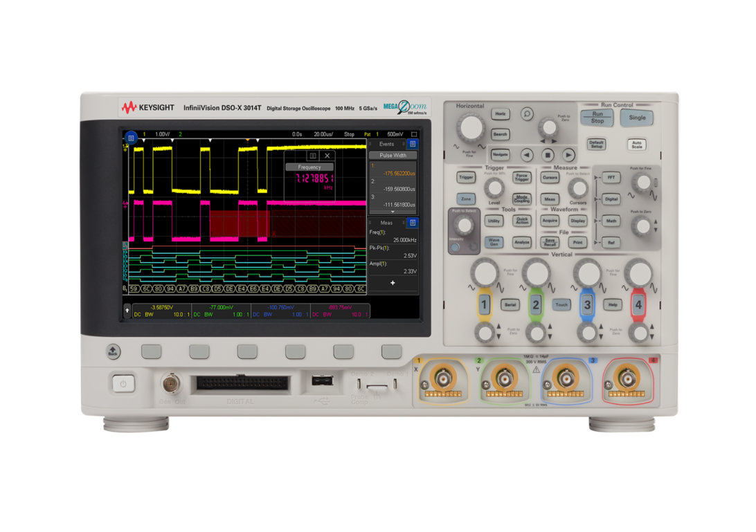Screen dimensions: 756x532
Task: Expand the bottom channel info bar arrow
Action: (x=127, y=311)
